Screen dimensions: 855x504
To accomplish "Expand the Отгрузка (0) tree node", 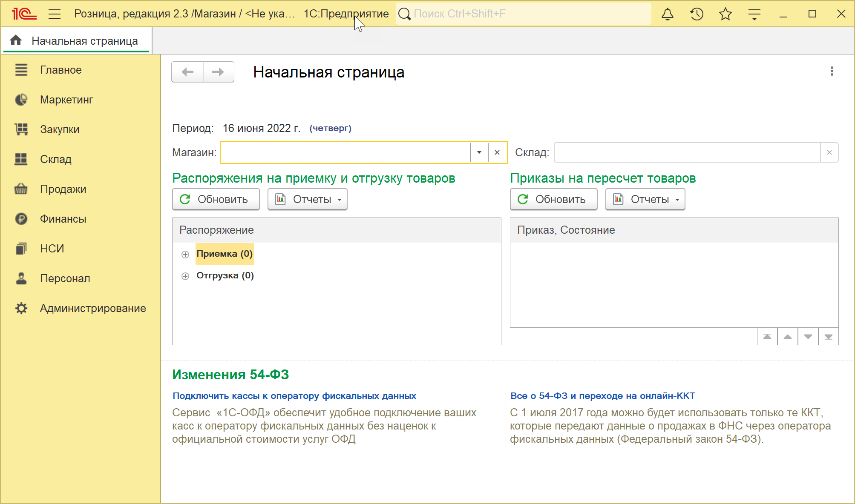I will [185, 276].
